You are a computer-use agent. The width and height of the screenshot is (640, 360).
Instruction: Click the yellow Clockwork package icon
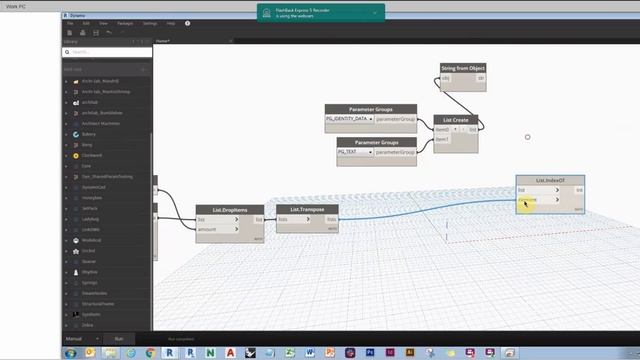click(76, 156)
